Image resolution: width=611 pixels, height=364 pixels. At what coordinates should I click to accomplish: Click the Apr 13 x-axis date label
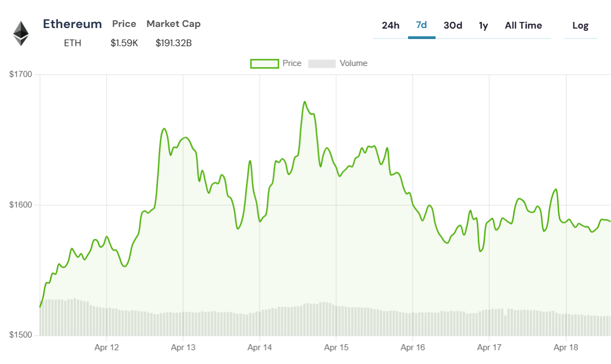coord(183,348)
